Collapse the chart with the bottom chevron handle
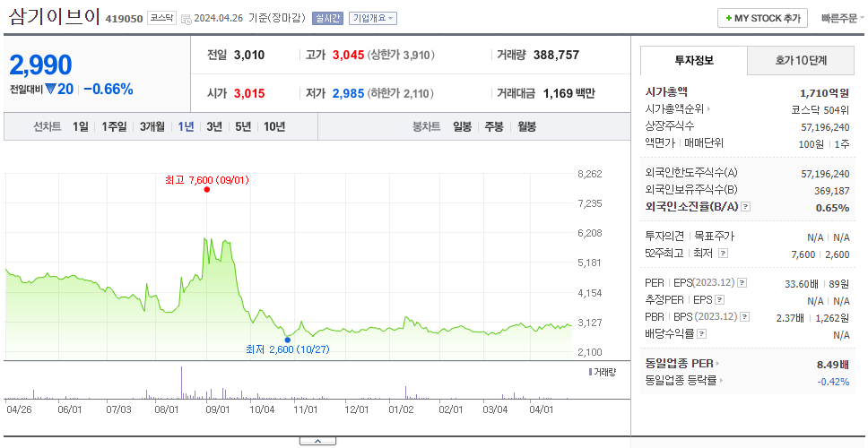Image resolution: width=868 pixels, height=448 pixels. tap(317, 441)
